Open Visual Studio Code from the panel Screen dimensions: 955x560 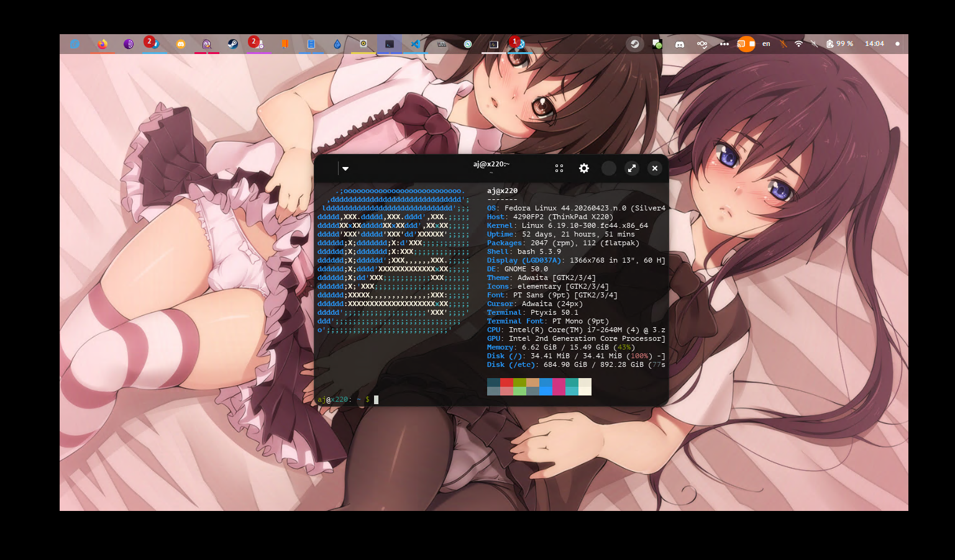pyautogui.click(x=416, y=44)
